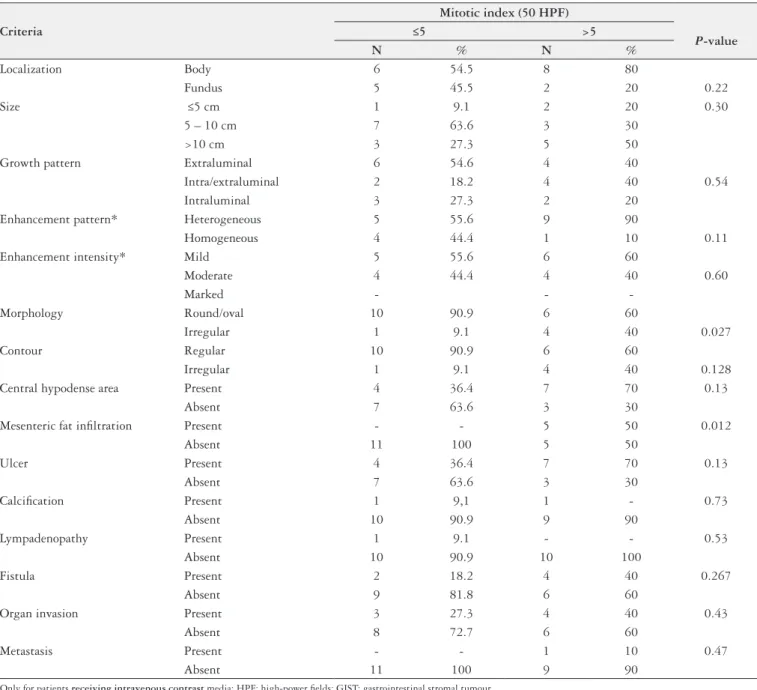Click the Round/oval subcategory
This screenshot has height=690, width=757.
click(213, 313)
